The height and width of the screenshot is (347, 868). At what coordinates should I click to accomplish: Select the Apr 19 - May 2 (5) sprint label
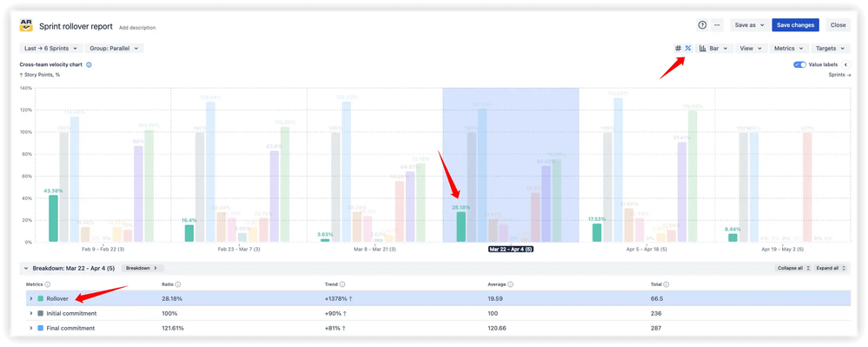(x=783, y=250)
